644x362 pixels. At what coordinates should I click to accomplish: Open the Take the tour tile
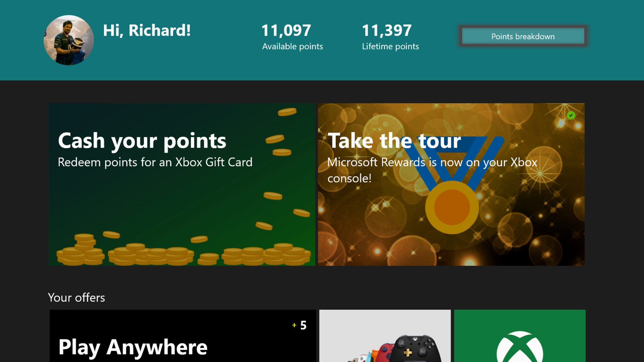coord(451,184)
